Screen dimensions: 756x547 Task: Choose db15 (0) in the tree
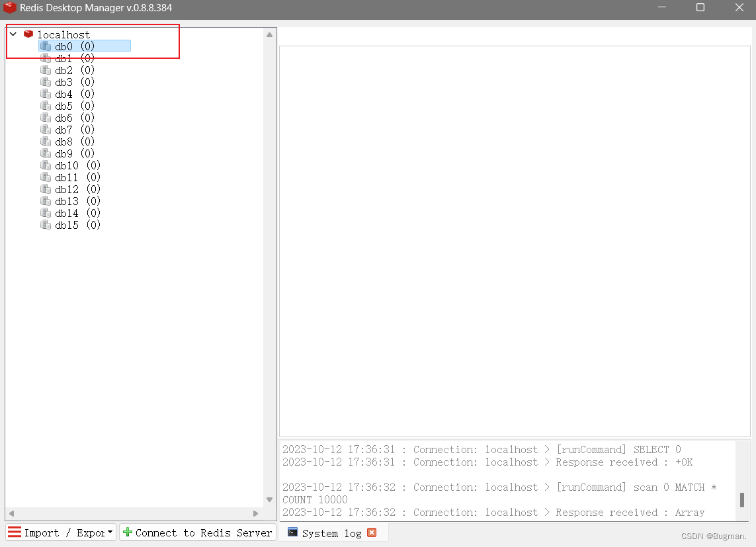point(77,225)
